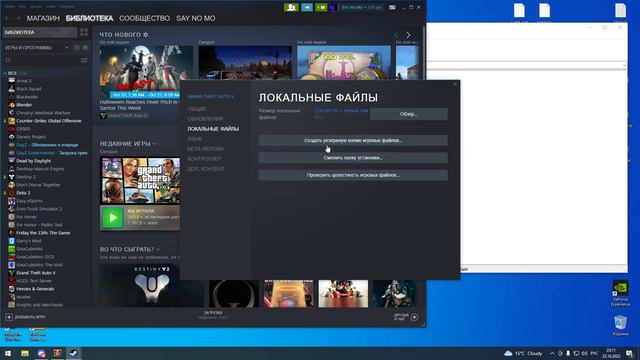Open the ОБНОВЛЕНИЯ properties tab
This screenshot has width=640, height=360.
(205, 119)
